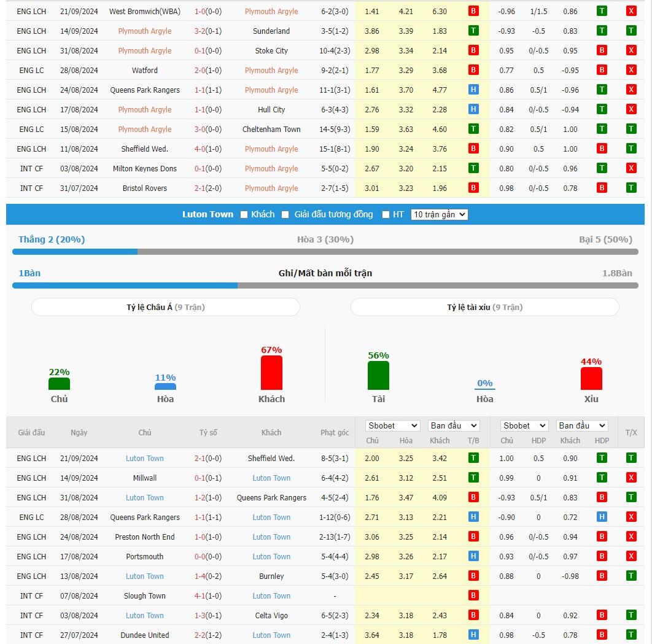Click the Giải đấu column header
652x644 pixels.
[31, 433]
